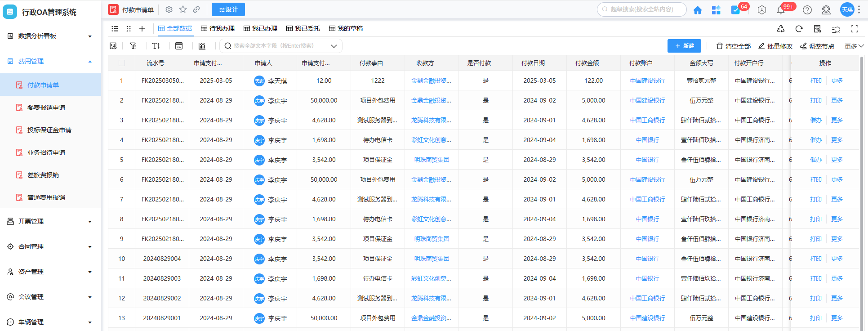The width and height of the screenshot is (868, 331).
Task: Open the recycle bin icon
Action: coord(781,29)
